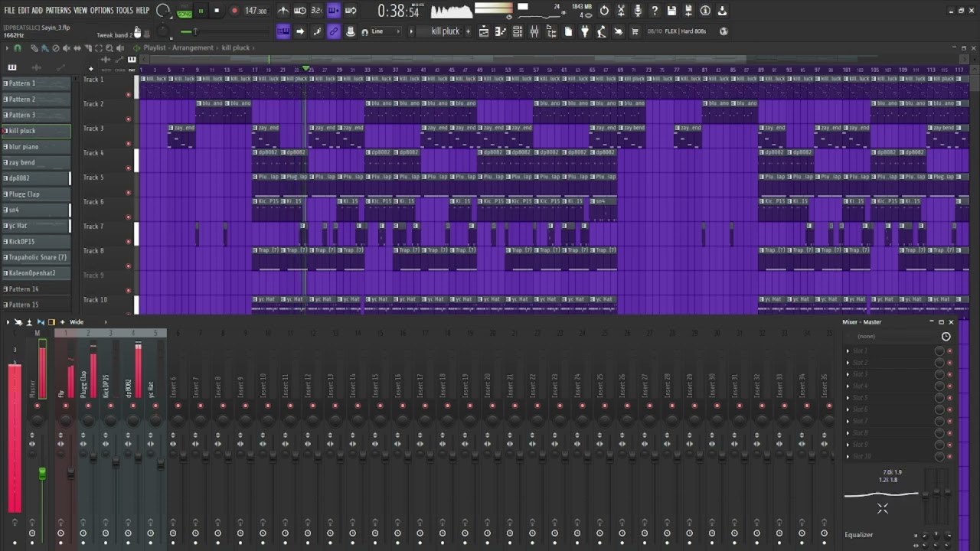The width and height of the screenshot is (980, 551).
Task: Toggle playlist magnet snap icon
Action: (x=18, y=48)
